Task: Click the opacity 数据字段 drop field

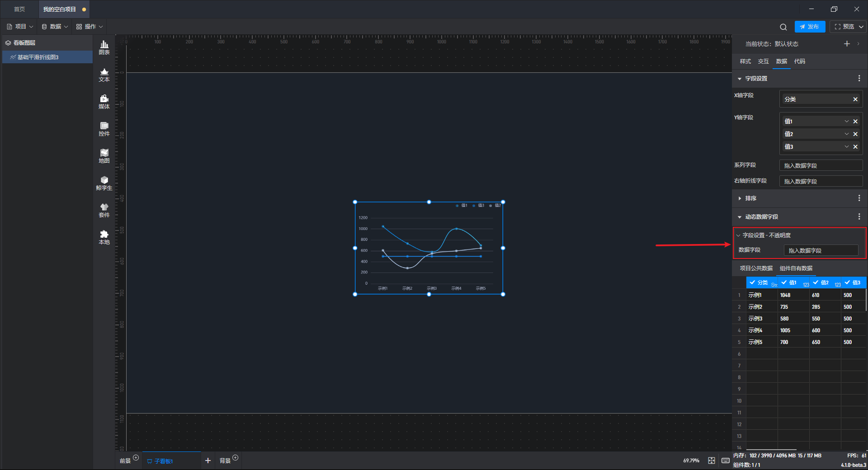Action: pos(821,251)
